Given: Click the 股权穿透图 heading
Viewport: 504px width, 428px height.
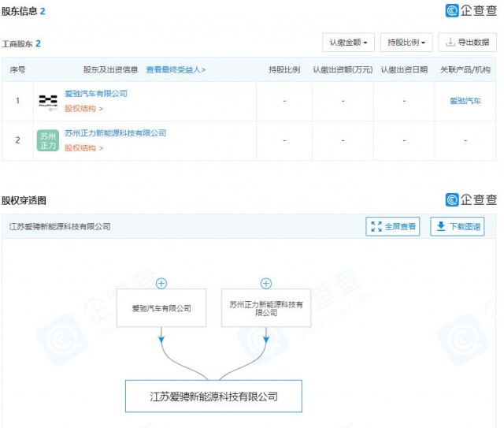Looking at the screenshot, I should coord(24,200).
